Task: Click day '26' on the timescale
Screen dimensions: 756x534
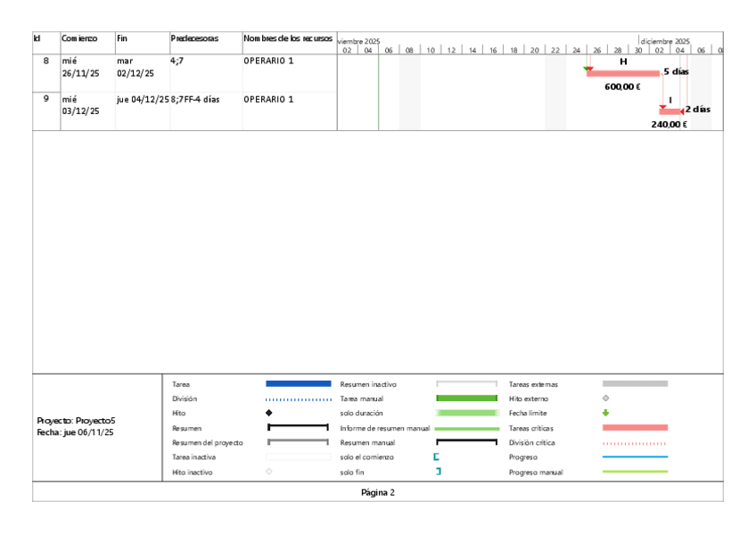Action: (x=597, y=50)
